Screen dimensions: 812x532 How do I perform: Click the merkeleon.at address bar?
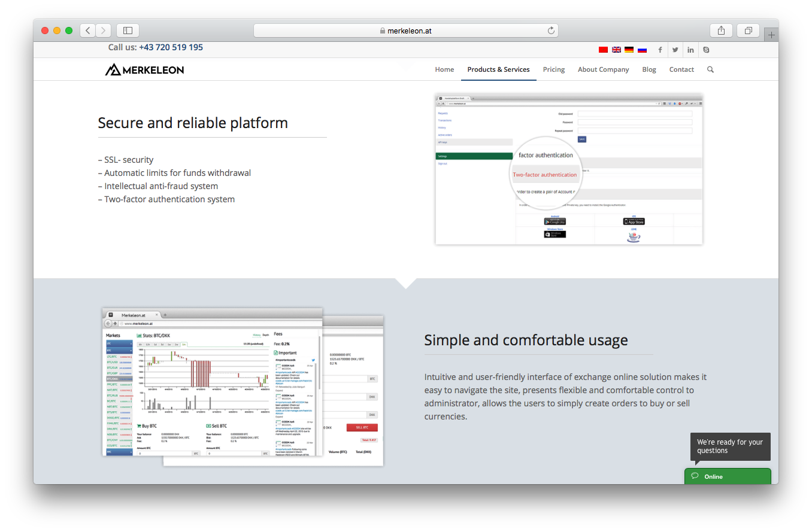[406, 31]
